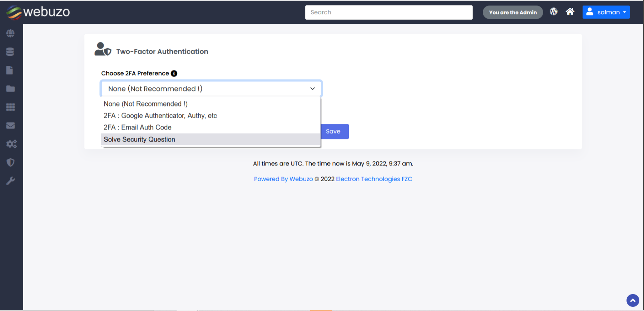
Task: Click the WordPress icon in header
Action: click(554, 12)
